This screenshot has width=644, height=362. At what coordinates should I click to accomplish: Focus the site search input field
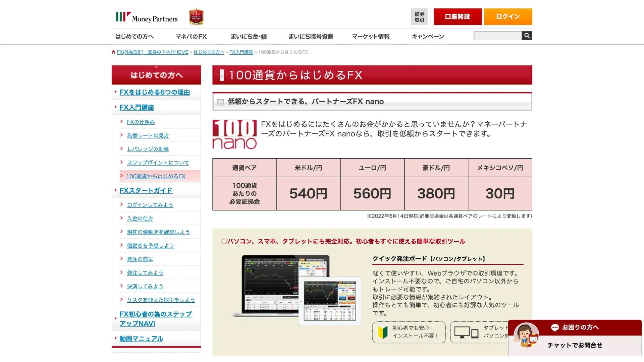497,36
